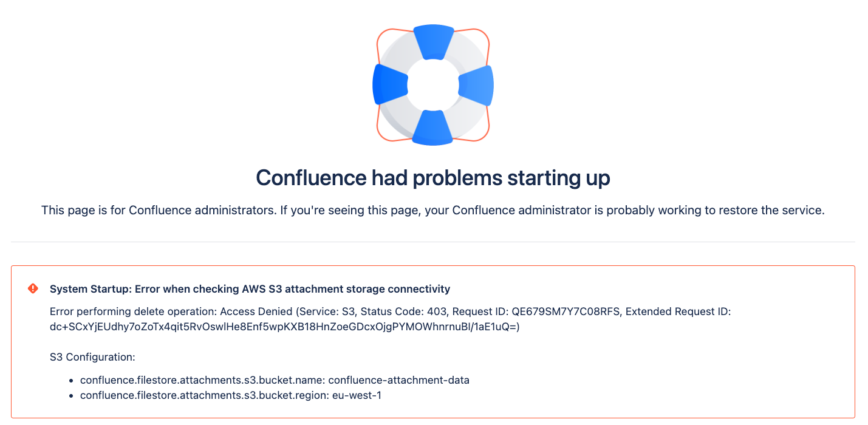The image size is (868, 425).
Task: Click the bucket name confluence-attachment-data
Action: coord(398,381)
